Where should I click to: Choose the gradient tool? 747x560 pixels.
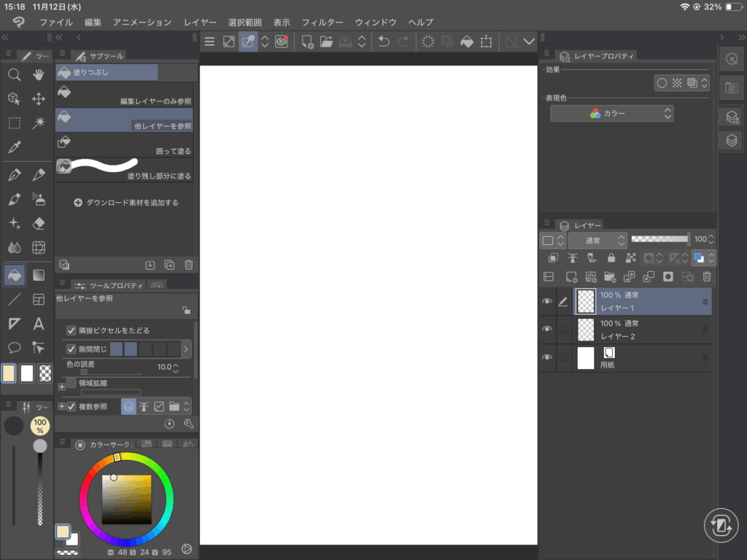coord(39,275)
